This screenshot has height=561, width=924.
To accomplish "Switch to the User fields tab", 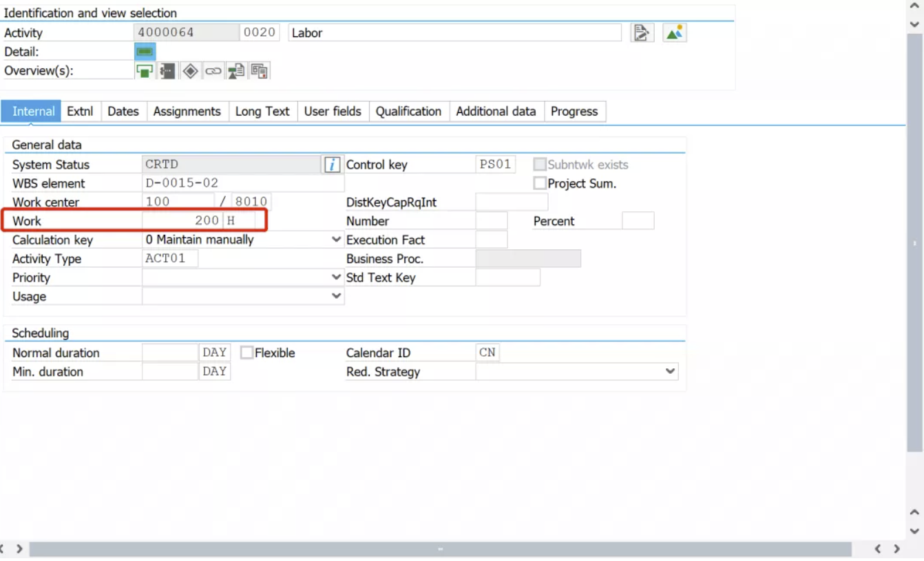I will coord(333,112).
